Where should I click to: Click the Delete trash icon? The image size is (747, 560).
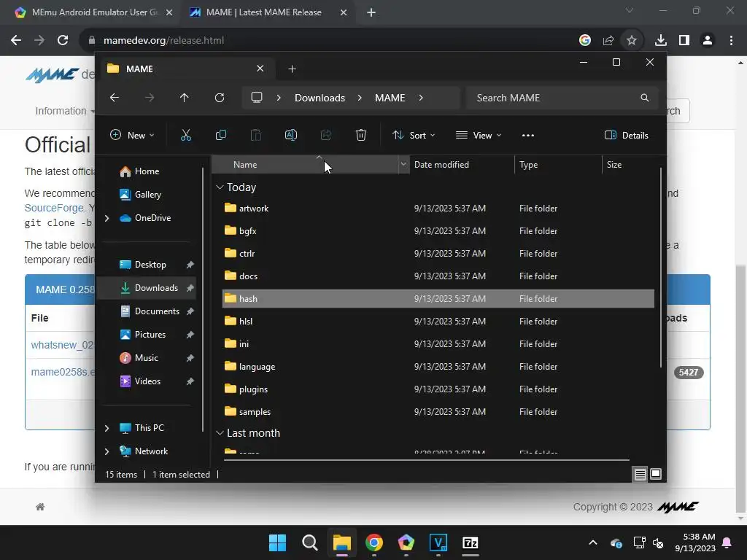(361, 135)
